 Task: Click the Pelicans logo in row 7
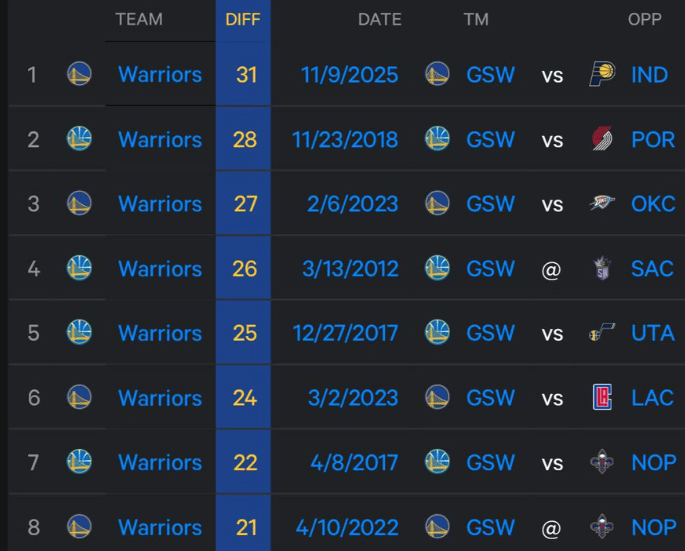click(x=602, y=462)
